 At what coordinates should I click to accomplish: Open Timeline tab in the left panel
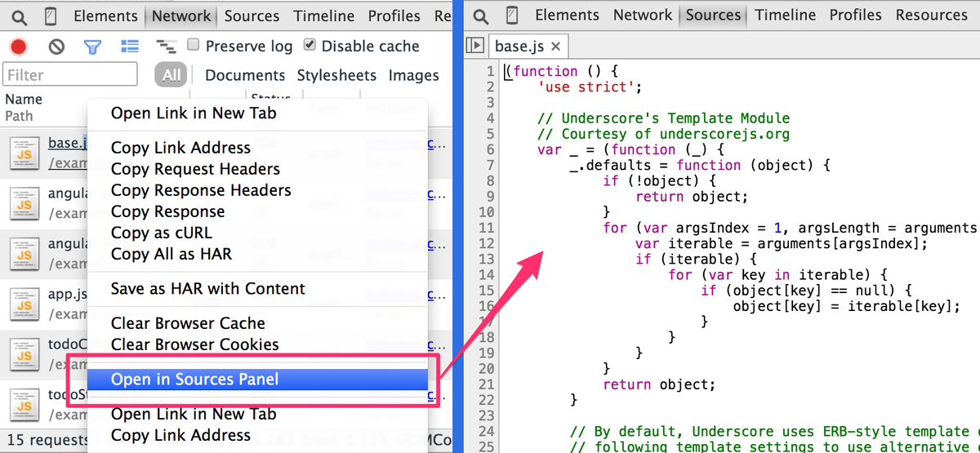click(x=324, y=16)
